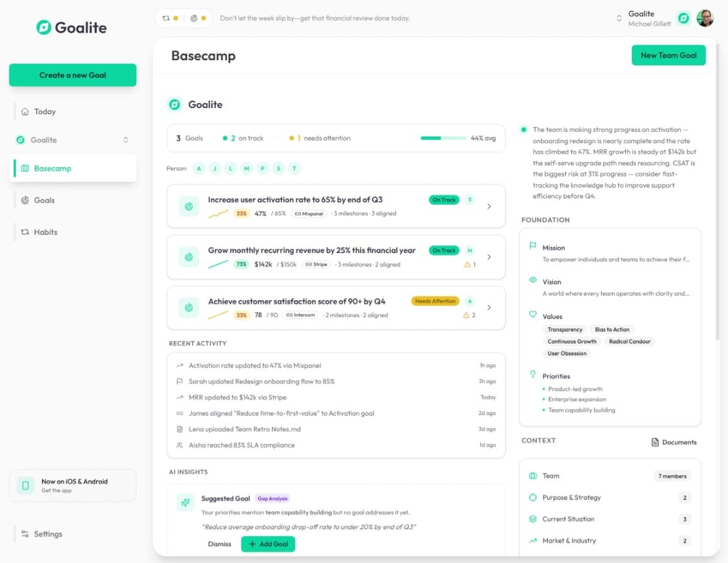Open the habit streak icon in top bar
The height and width of the screenshot is (563, 728).
(x=165, y=18)
